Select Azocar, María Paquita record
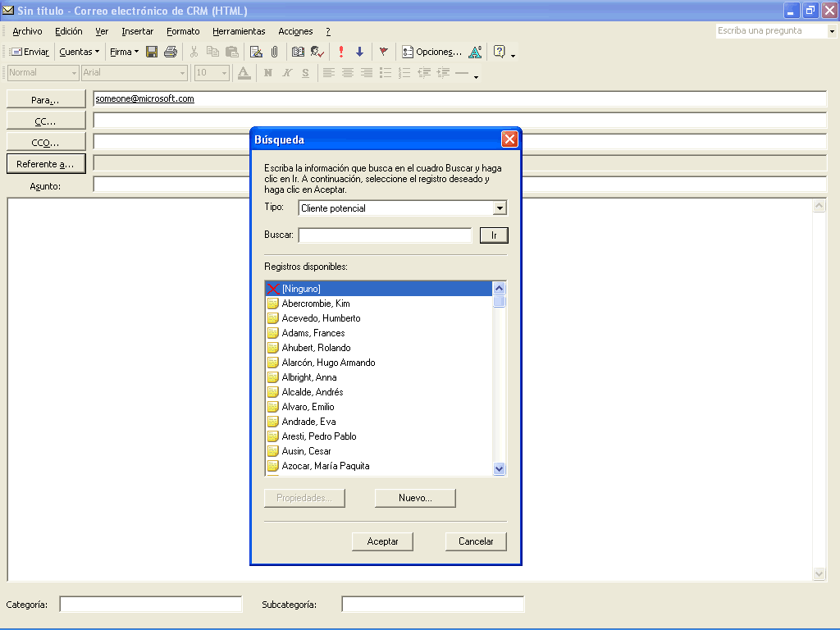This screenshot has height=630, width=840. [379, 466]
